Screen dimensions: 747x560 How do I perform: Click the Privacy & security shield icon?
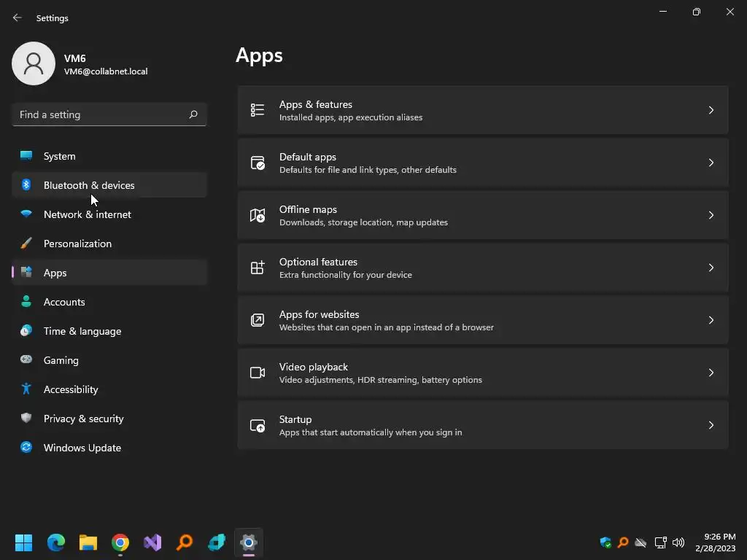[26, 418]
